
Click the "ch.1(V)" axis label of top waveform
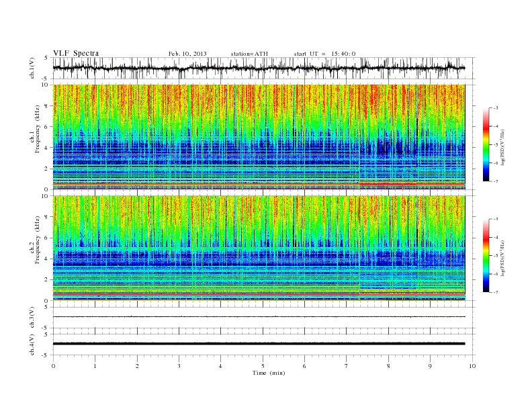click(32, 68)
